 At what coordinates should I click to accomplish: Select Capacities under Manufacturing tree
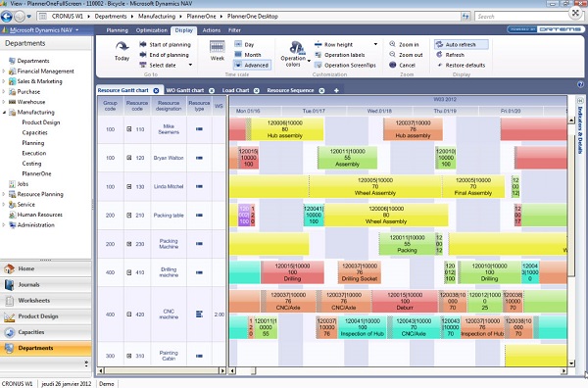[35, 132]
